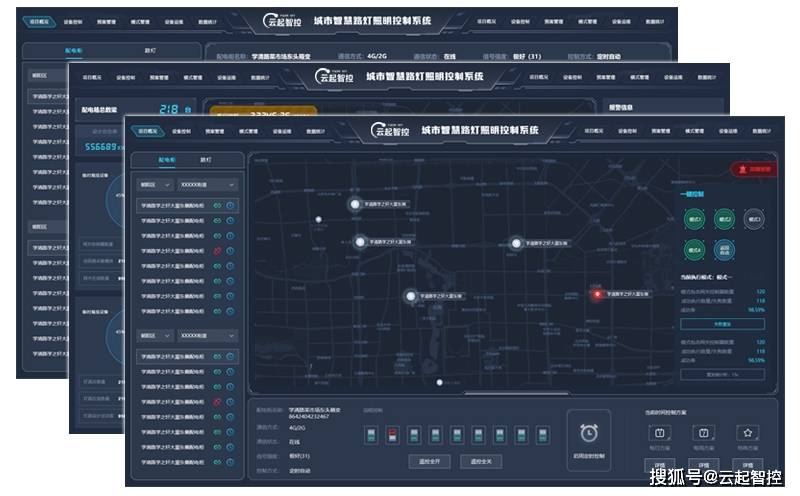The width and height of the screenshot is (800, 496).
Task: Open 项目概况 tab in front window
Action: click(x=147, y=131)
